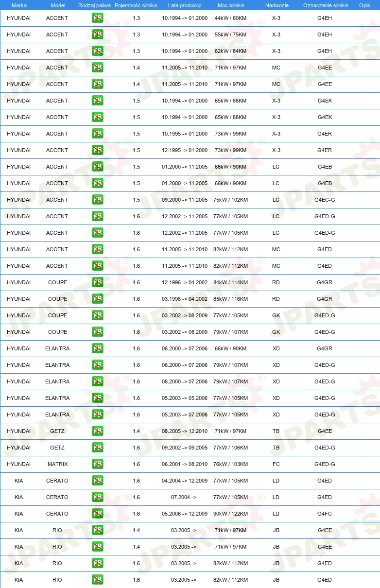The height and width of the screenshot is (588, 380).
Task: Click the Pojemność silnika column header
Action: point(136,5)
